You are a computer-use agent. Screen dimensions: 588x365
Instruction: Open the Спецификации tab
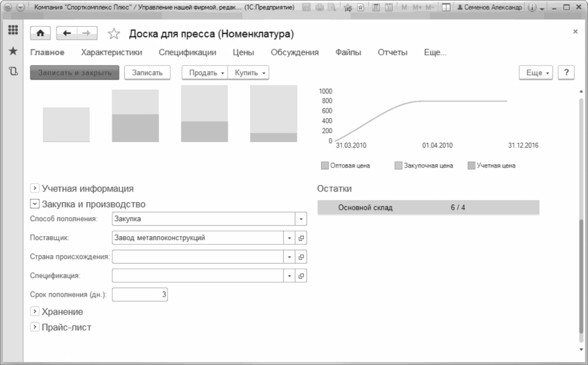click(x=187, y=53)
